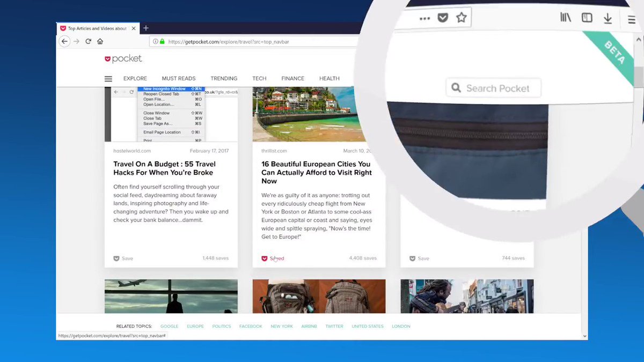The image size is (644, 362).
Task: Click the 1,448 saves count
Action: [x=215, y=258]
